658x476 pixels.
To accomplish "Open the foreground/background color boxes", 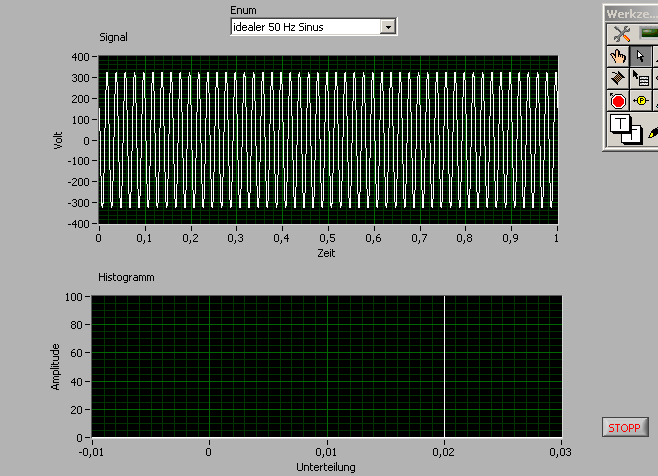I will (x=626, y=129).
